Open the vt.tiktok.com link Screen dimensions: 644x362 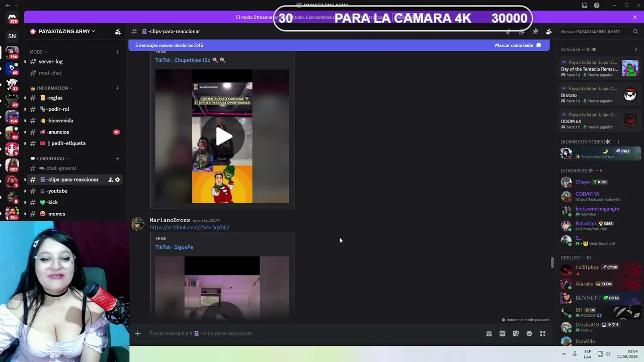click(x=189, y=227)
